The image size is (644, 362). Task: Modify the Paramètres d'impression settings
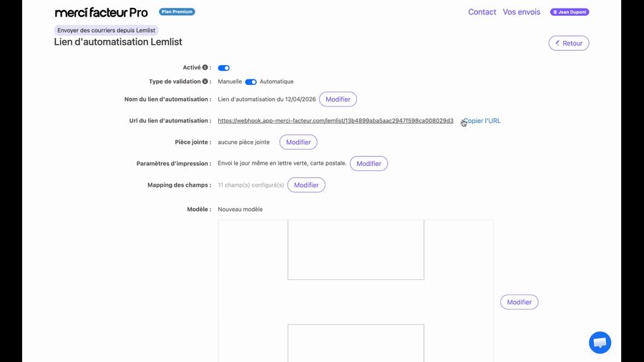pyautogui.click(x=369, y=163)
